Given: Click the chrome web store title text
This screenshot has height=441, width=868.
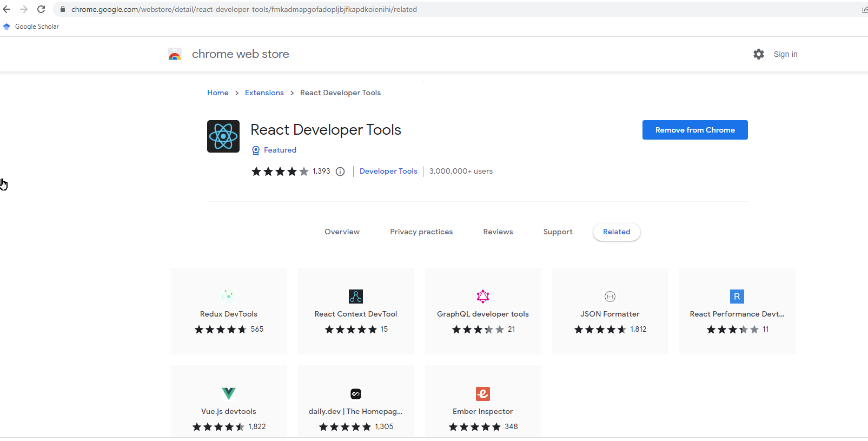Looking at the screenshot, I should tap(240, 54).
